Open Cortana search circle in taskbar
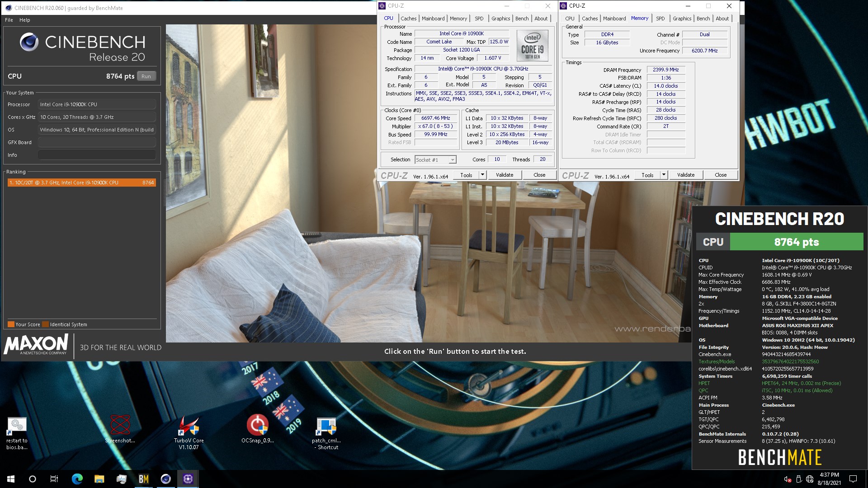Image resolution: width=868 pixels, height=488 pixels. click(33, 479)
